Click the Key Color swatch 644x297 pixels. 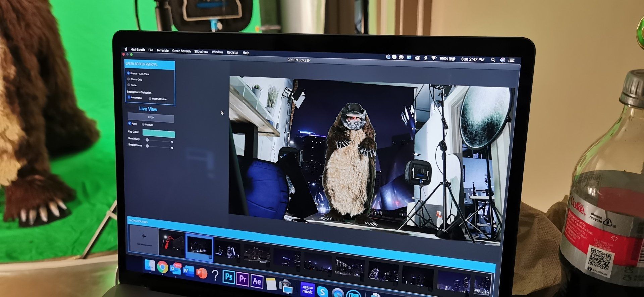[x=159, y=134]
